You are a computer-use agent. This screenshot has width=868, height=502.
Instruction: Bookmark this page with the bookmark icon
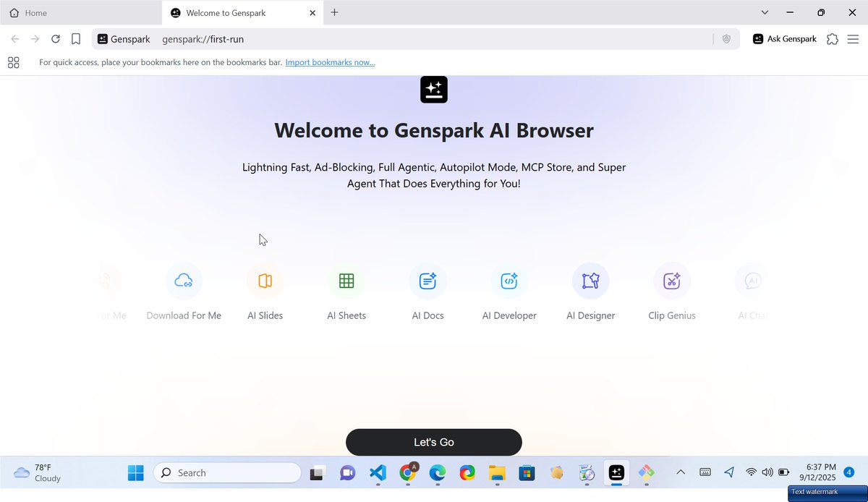coord(76,39)
